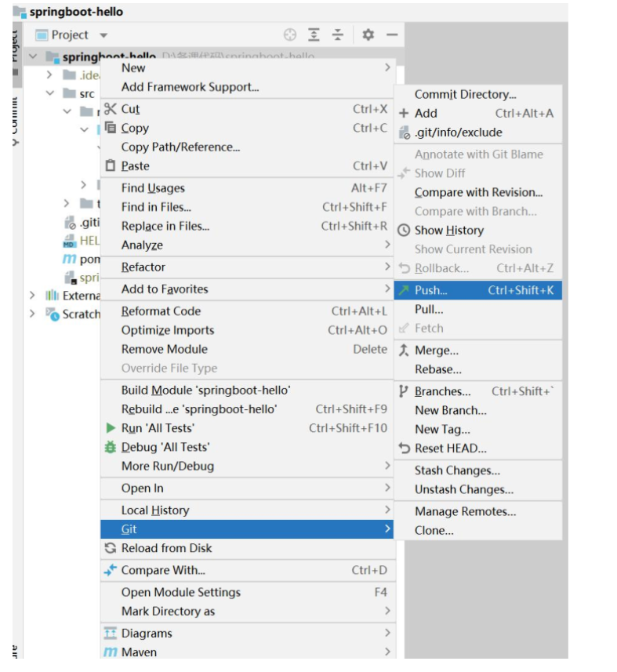Click the Reload from Disk icon
Screen dimensions: 617x672
click(x=111, y=547)
